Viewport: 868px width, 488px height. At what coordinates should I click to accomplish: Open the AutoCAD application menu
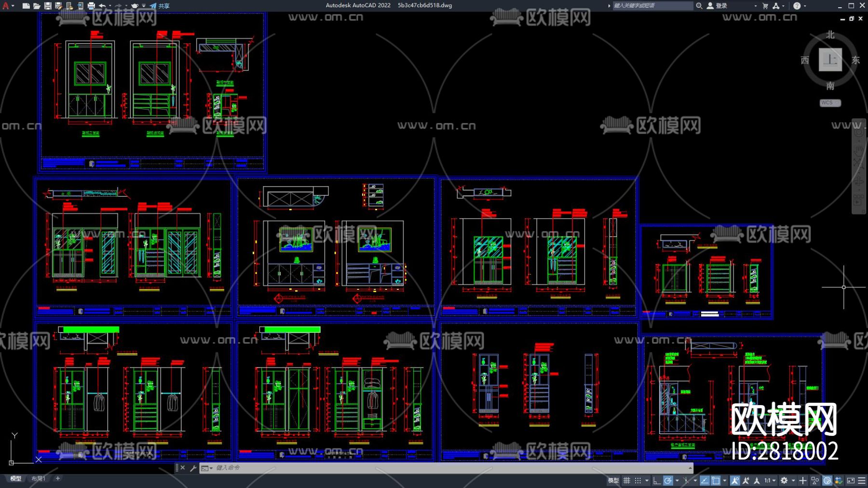pyautogui.click(x=6, y=6)
